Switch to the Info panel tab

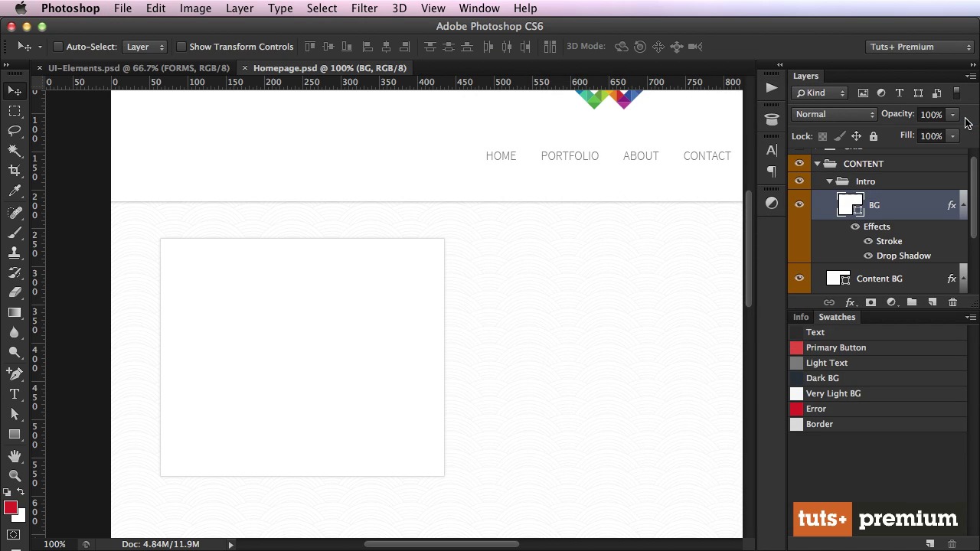tap(800, 317)
